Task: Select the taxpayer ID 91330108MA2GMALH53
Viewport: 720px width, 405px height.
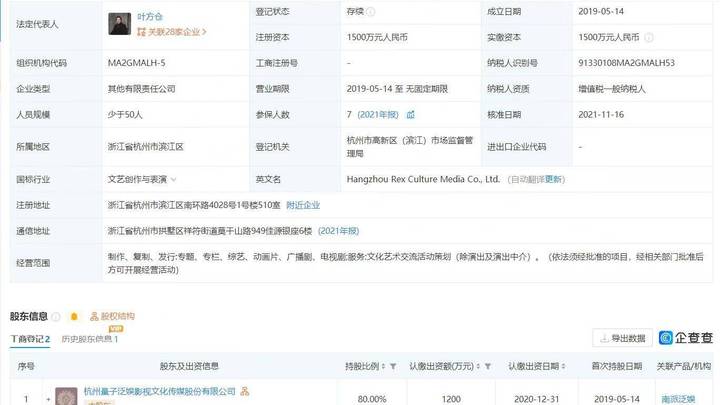Action: pyautogui.click(x=626, y=63)
